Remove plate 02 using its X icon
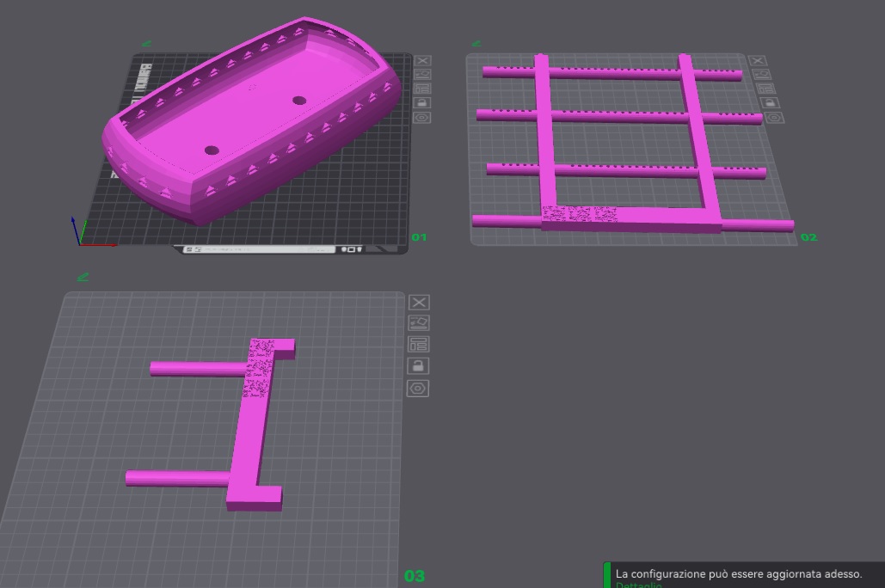 (757, 61)
